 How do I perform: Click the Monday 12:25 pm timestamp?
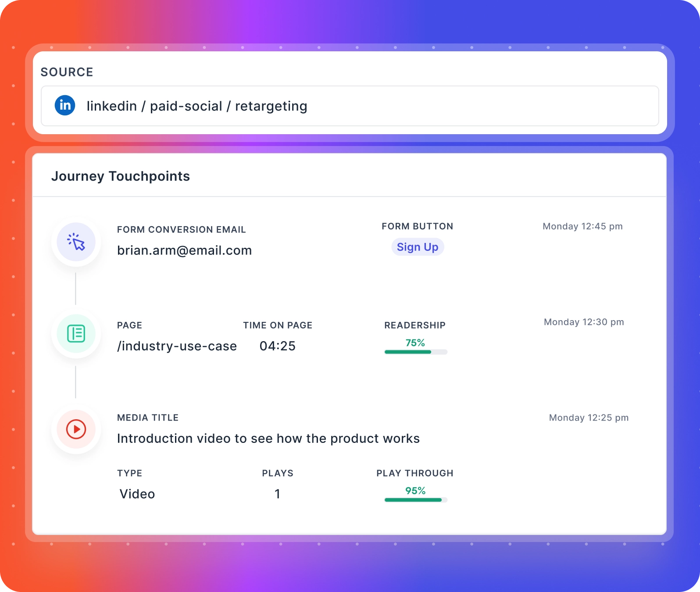pos(589,417)
